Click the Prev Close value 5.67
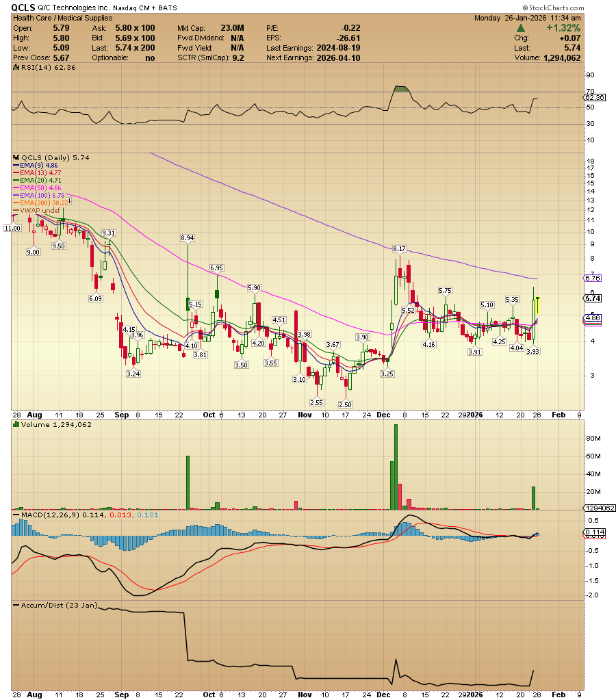Viewport: 616px width, 700px height. point(61,57)
